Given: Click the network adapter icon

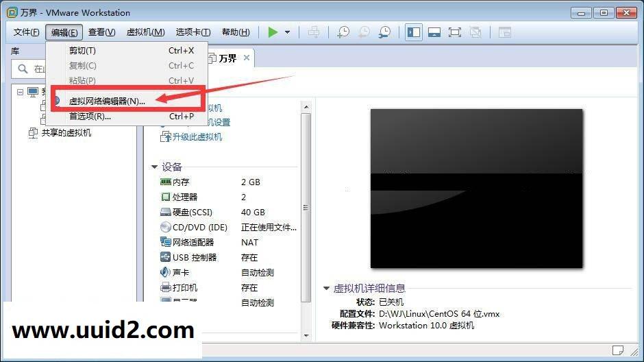Looking at the screenshot, I should 166,242.
